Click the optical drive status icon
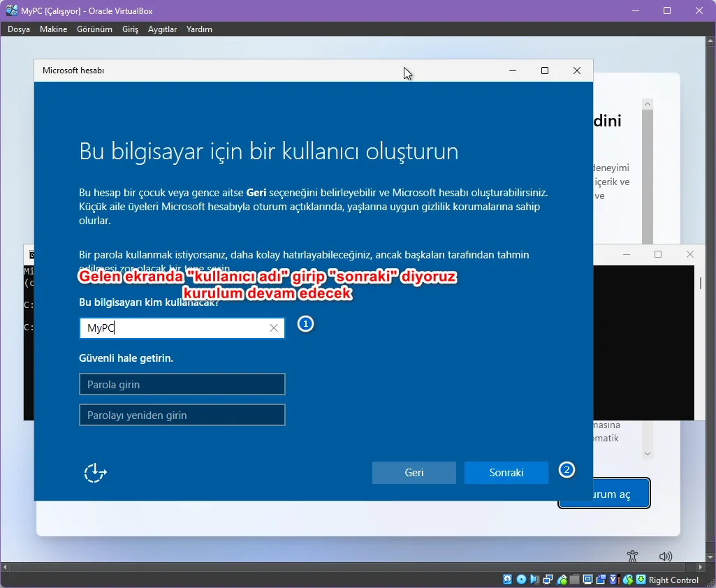716x588 pixels. tap(521, 580)
